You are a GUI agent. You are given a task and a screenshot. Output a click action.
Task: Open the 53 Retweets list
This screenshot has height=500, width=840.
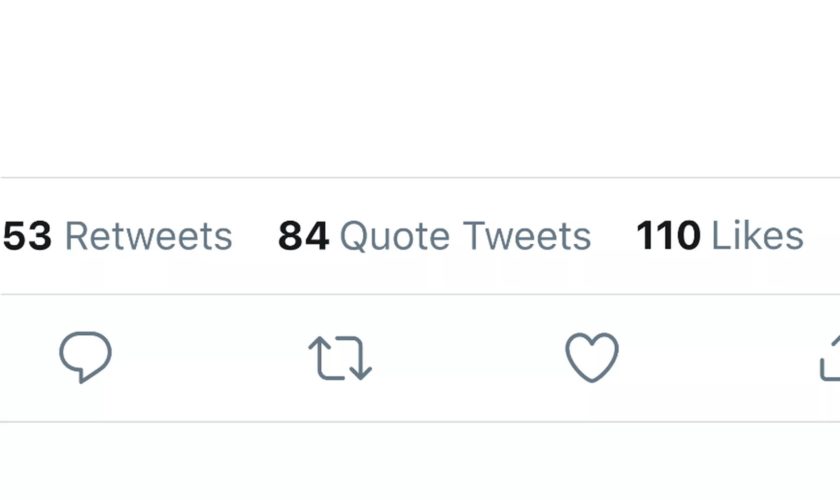click(x=117, y=237)
